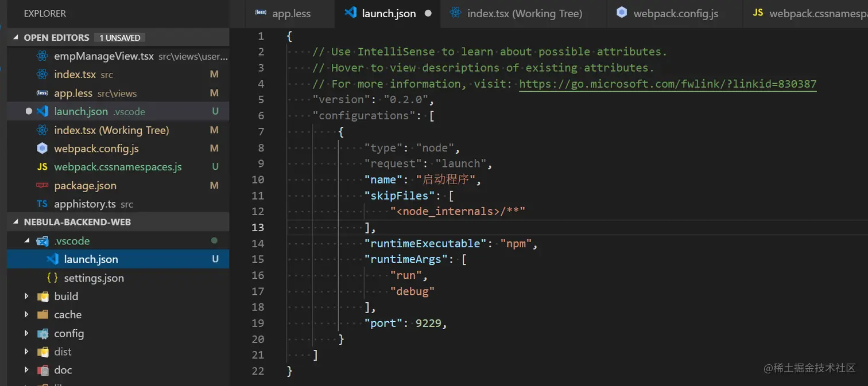Click the braces icon beside settings.json
Image resolution: width=868 pixels, height=386 pixels.
coord(52,278)
